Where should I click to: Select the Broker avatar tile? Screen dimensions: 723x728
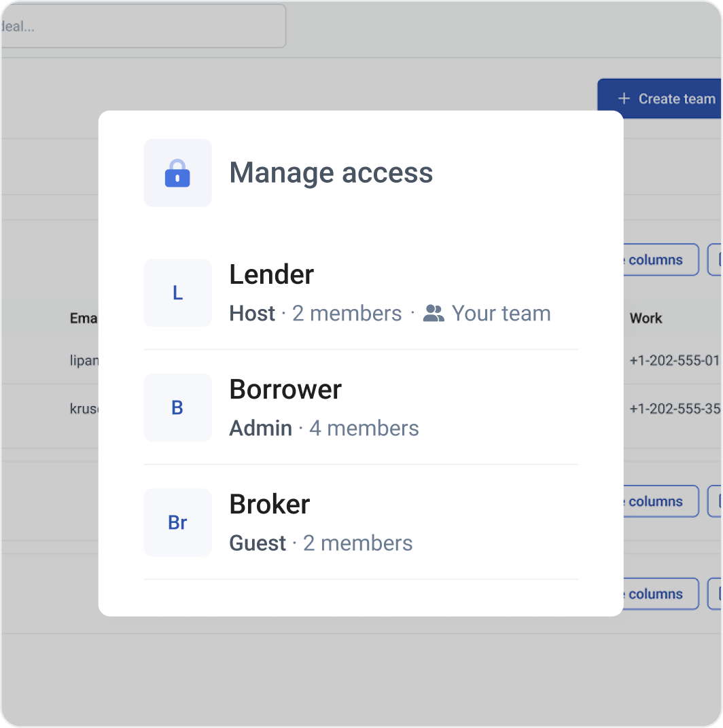click(177, 522)
